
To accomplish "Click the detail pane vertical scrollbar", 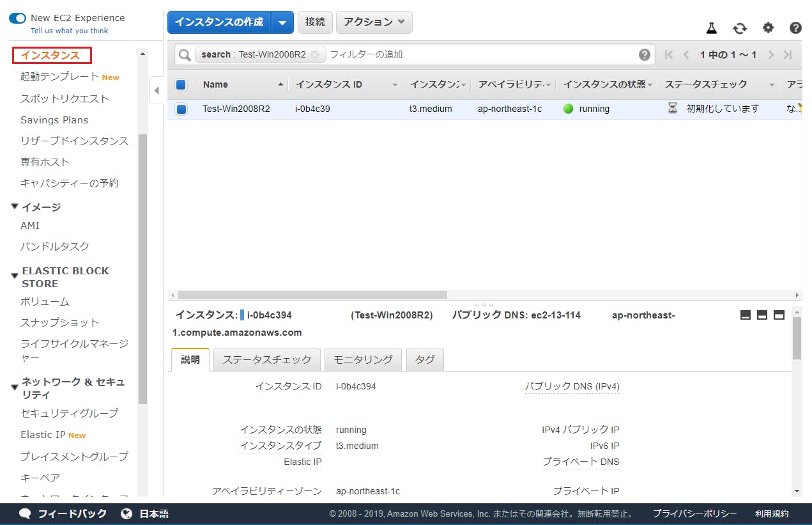I will [x=797, y=338].
